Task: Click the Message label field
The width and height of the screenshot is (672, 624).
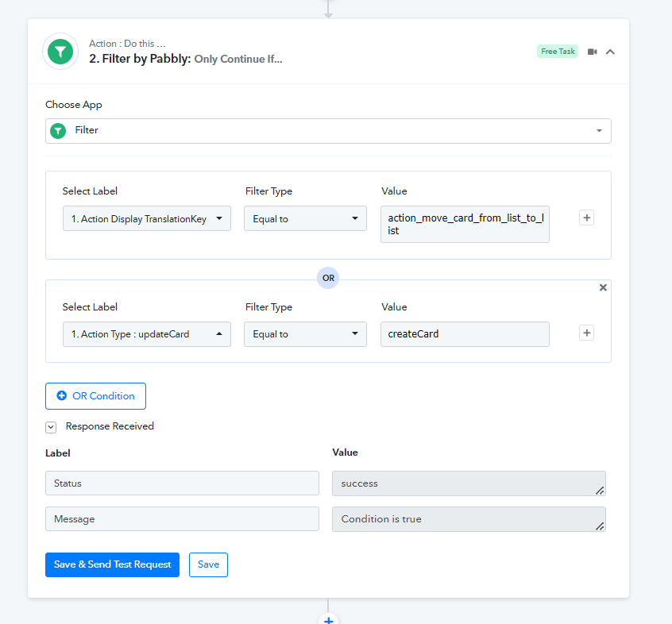Action: pyautogui.click(x=182, y=518)
